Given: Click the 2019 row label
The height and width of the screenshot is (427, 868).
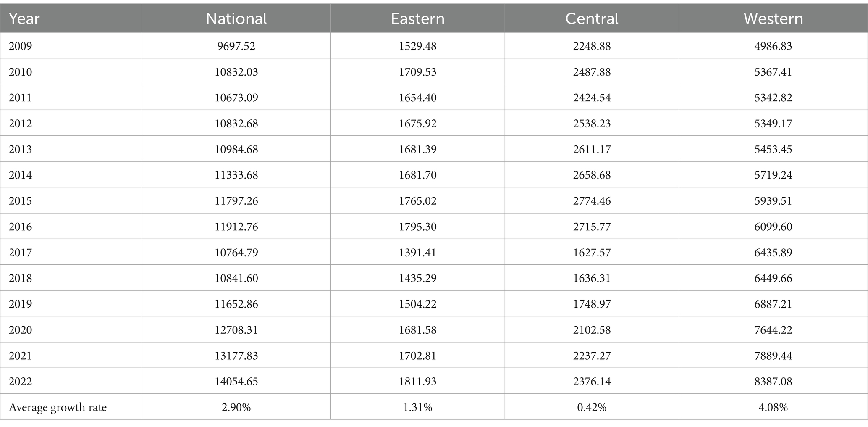Looking at the screenshot, I should [x=21, y=304].
